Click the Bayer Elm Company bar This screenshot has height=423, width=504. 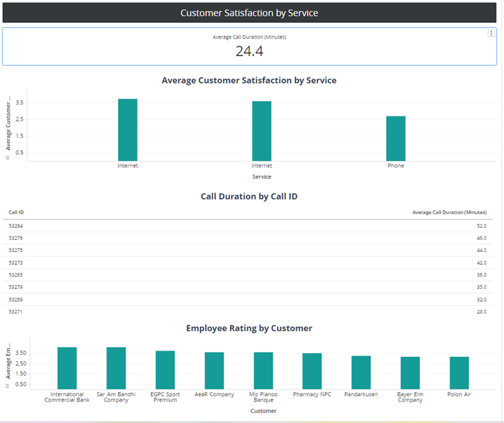[410, 372]
